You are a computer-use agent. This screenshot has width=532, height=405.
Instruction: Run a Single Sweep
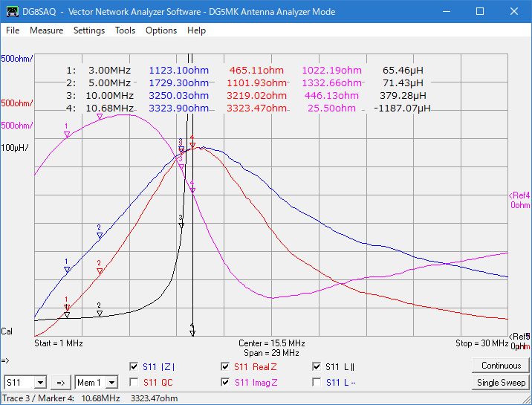pyautogui.click(x=501, y=383)
